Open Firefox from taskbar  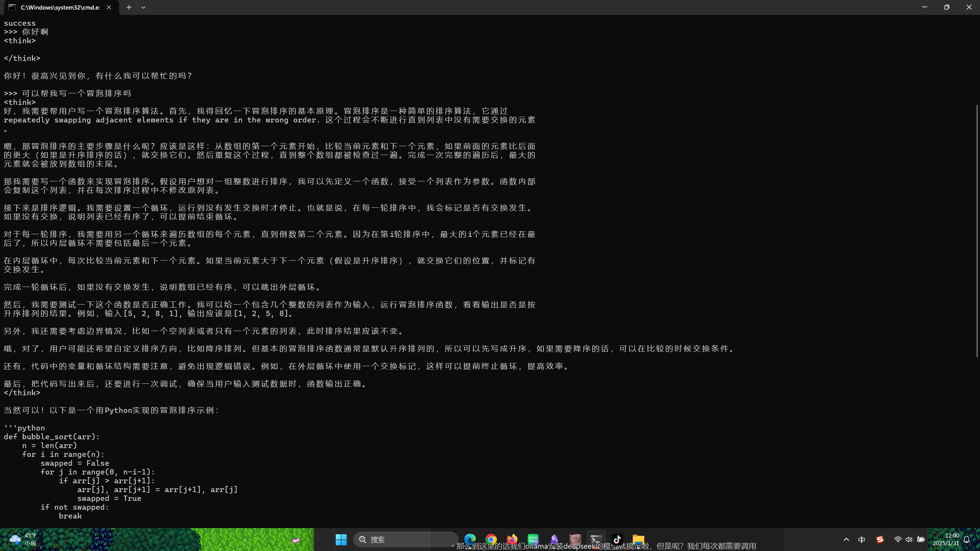(512, 540)
